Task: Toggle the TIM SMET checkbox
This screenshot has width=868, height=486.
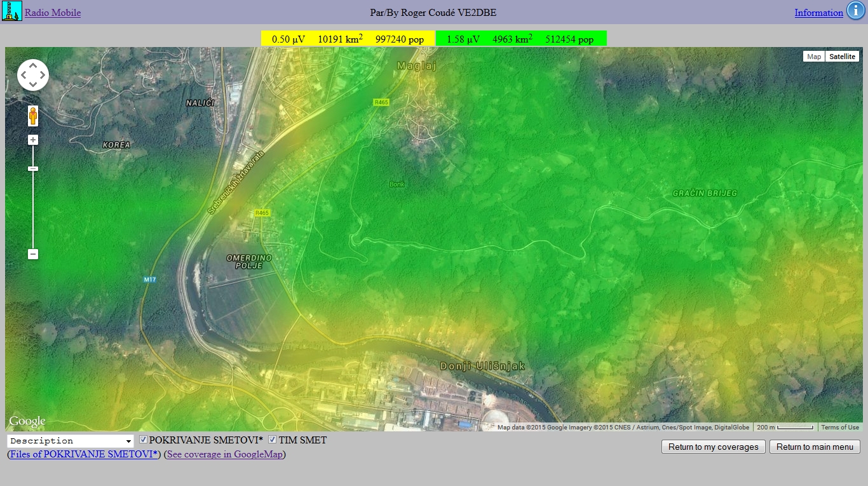Action: click(272, 440)
